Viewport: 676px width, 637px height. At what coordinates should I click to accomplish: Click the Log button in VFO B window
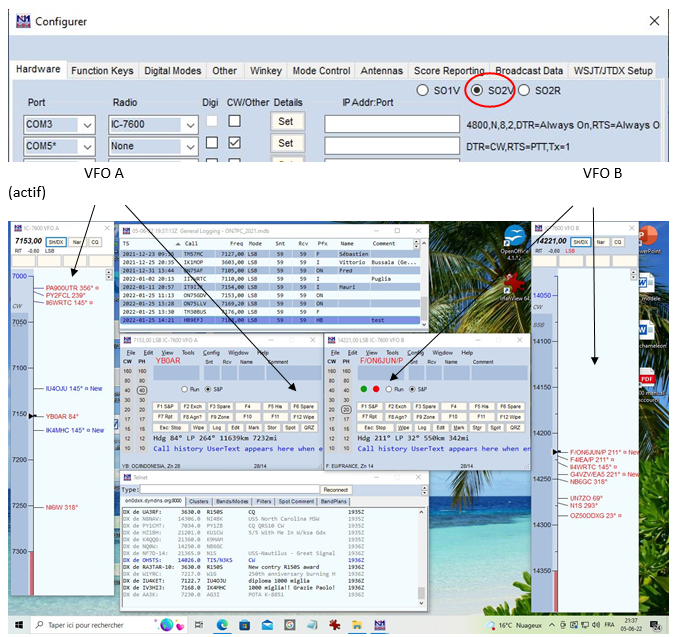(421, 428)
